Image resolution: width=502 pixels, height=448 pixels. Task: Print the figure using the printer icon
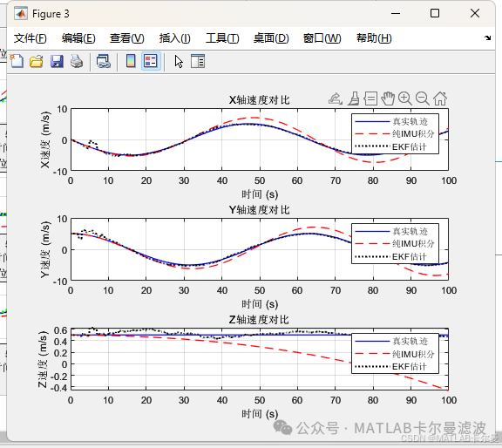pyautogui.click(x=77, y=61)
